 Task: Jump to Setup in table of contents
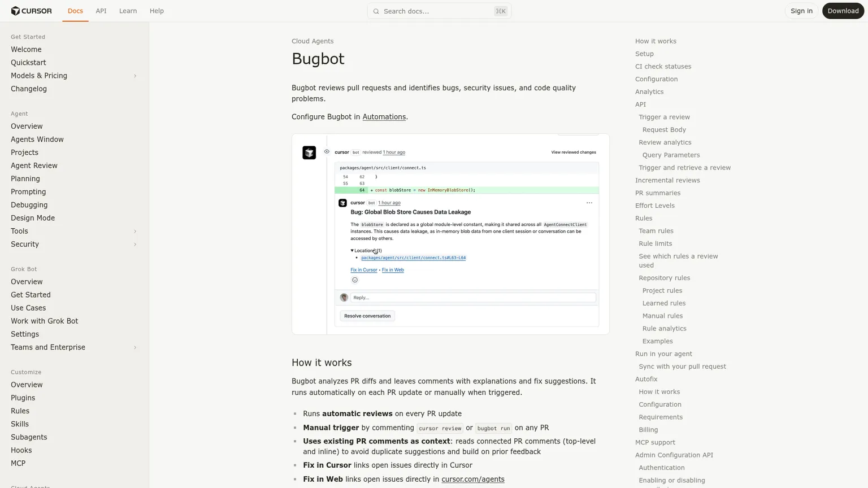644,54
